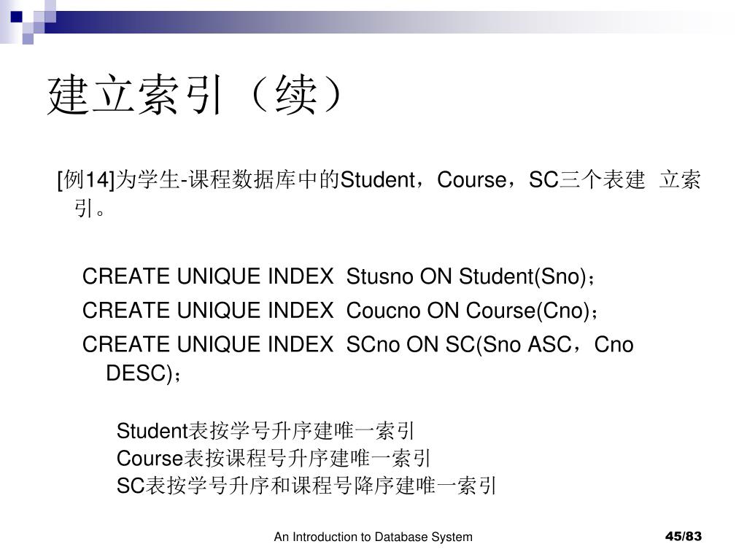This screenshot has height=560, width=747.
Task: Click the slide title 建立索引（续）
Action: 196,94
